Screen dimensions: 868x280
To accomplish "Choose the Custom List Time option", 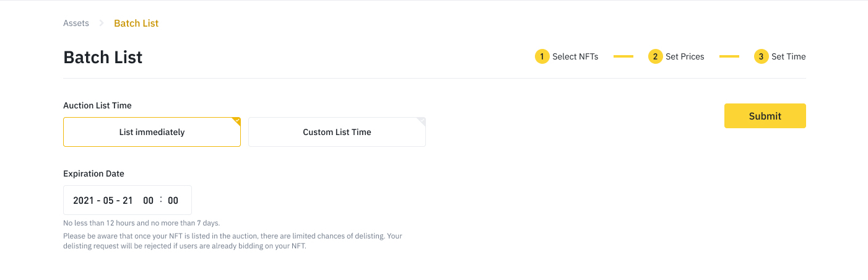I will point(337,132).
